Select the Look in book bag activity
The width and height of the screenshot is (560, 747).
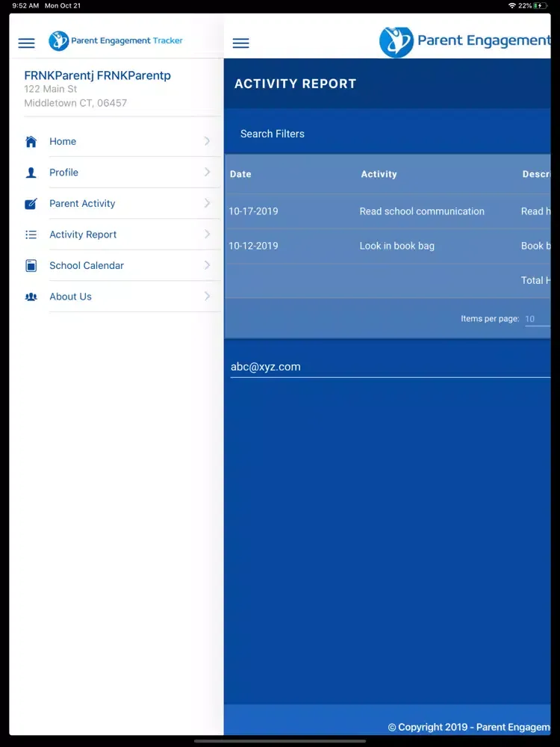396,246
